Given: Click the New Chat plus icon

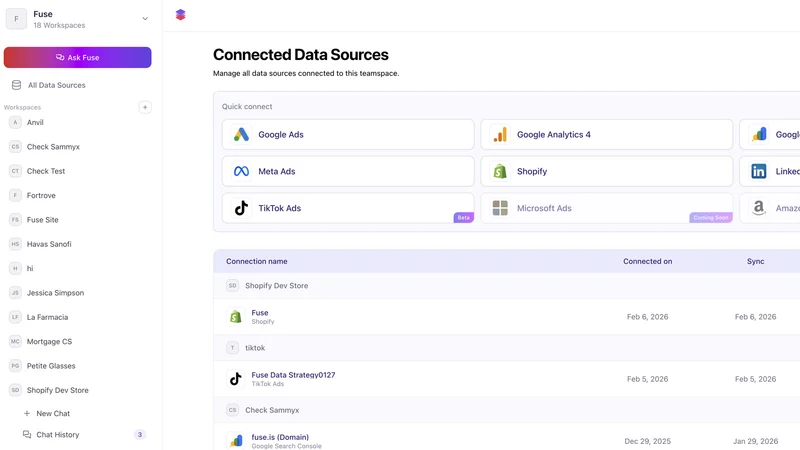Looking at the screenshot, I should pyautogui.click(x=27, y=413).
